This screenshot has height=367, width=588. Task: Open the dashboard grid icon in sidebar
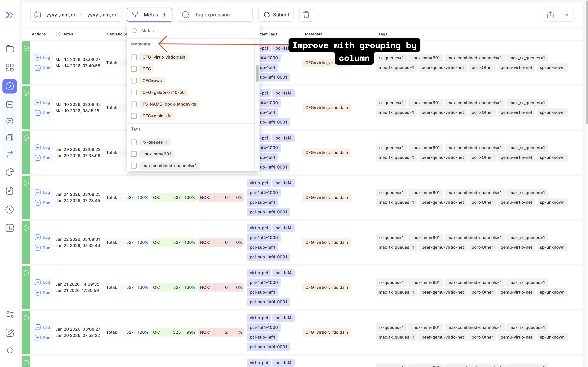pyautogui.click(x=9, y=68)
